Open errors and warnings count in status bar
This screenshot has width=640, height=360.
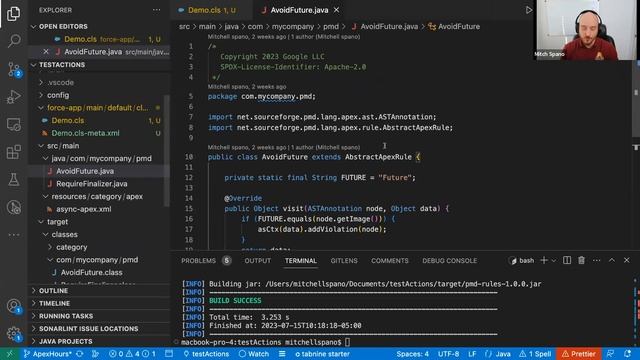coord(132,354)
